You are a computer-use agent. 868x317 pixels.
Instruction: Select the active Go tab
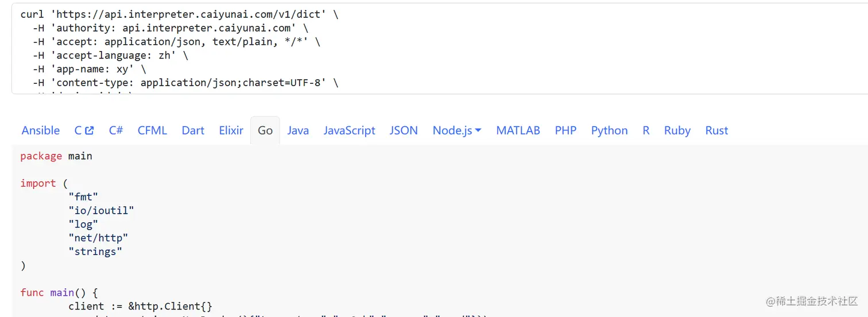coord(265,130)
